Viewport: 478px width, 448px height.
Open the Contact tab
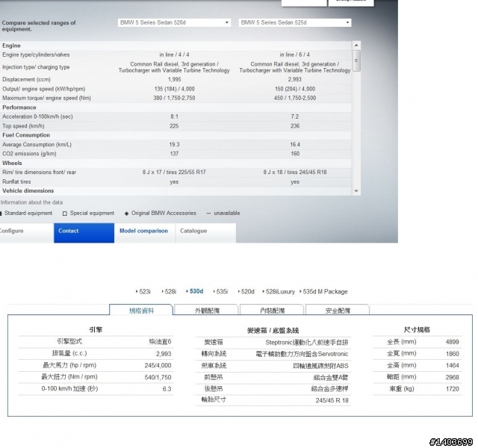(84, 233)
